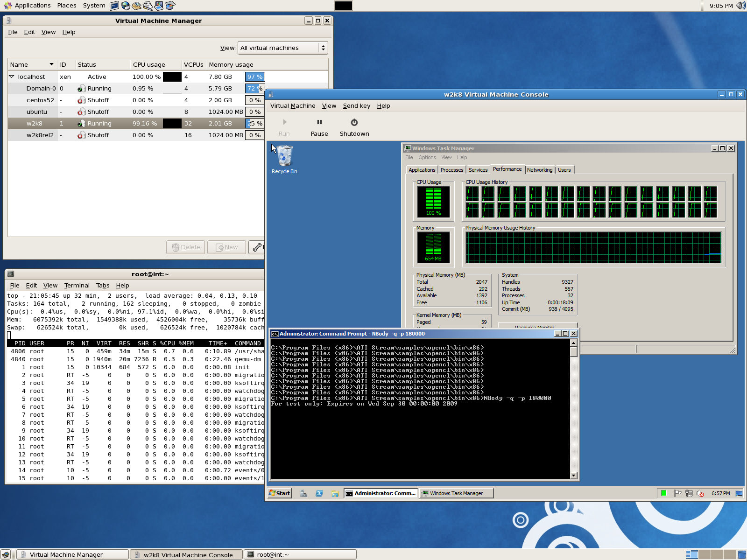
Task: Click the terminal window title bar icon
Action: coord(11,274)
